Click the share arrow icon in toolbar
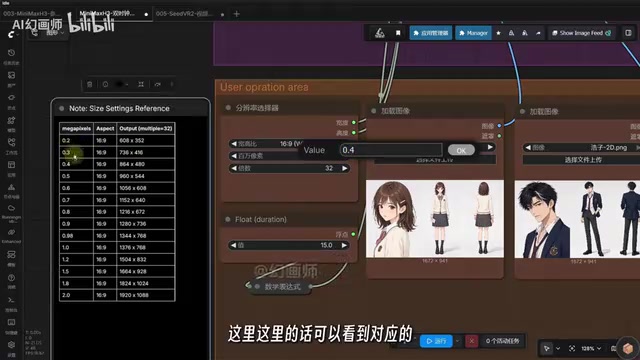This screenshot has width=640, height=360. [x=538, y=33]
